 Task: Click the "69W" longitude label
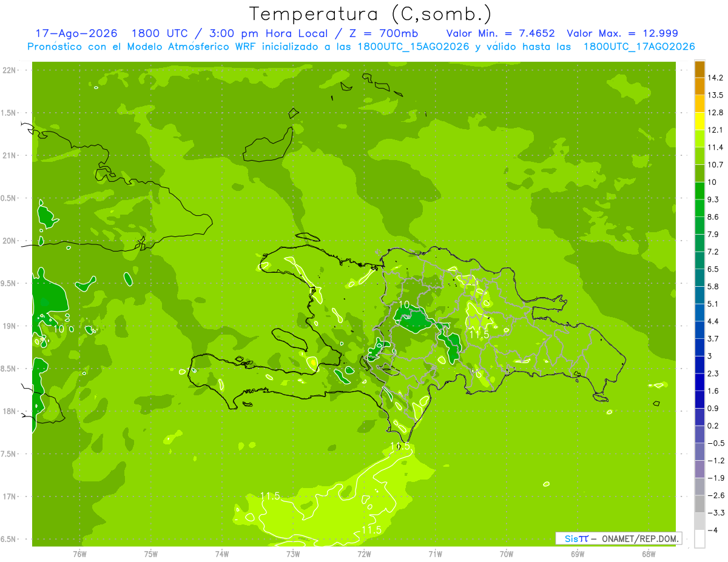click(x=578, y=554)
